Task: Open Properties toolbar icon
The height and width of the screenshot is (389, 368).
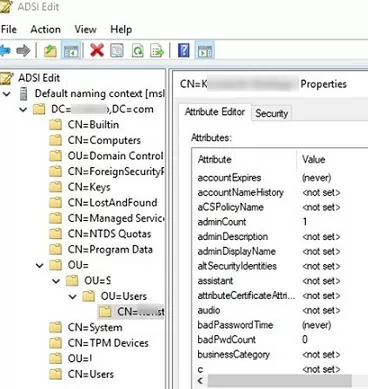Action: 117,51
